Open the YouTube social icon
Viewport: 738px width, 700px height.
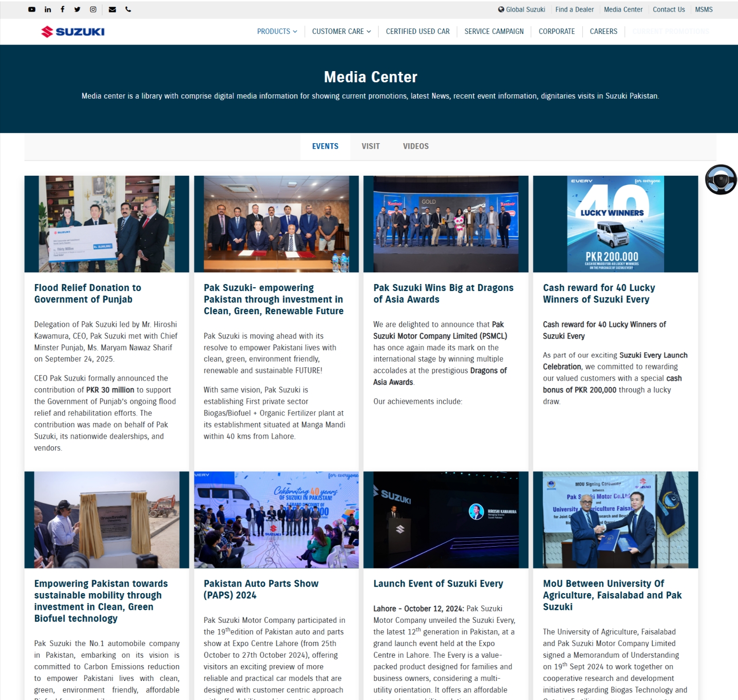coord(32,9)
